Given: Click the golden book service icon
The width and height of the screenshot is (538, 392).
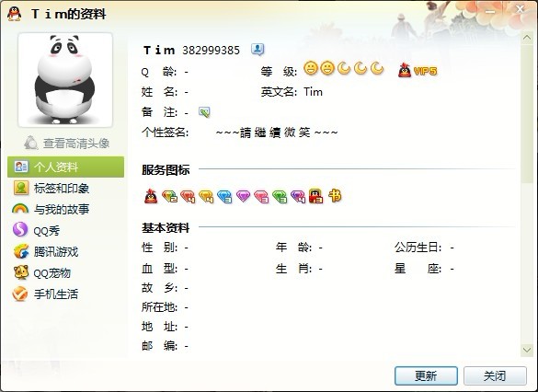Looking at the screenshot, I should click(x=335, y=196).
